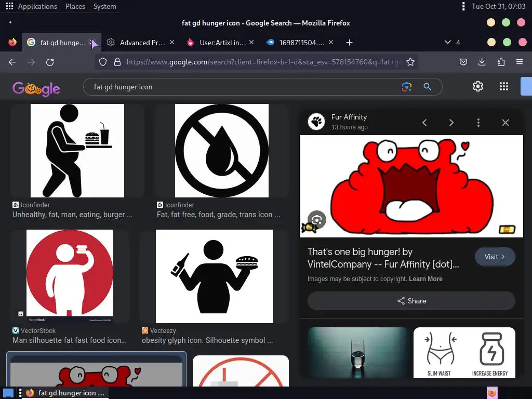Open a new browser tab

point(349,43)
